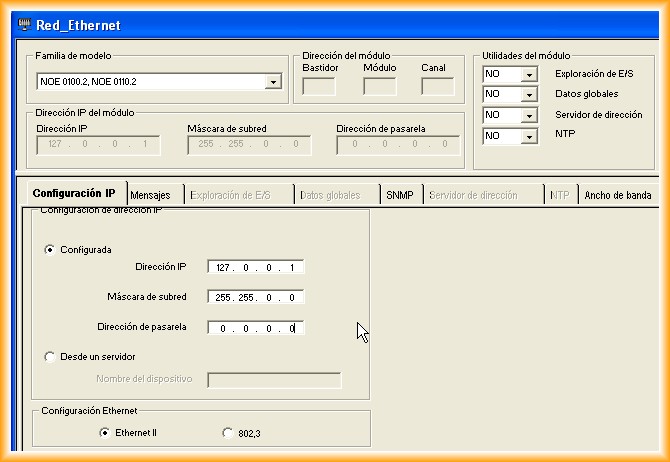Select the Desde un servidor option

[x=50, y=356]
